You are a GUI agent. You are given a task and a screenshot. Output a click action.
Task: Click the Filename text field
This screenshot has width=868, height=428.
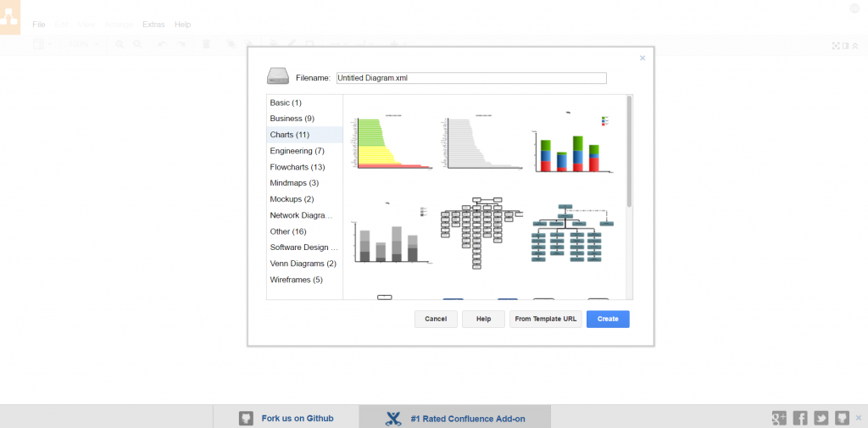471,78
